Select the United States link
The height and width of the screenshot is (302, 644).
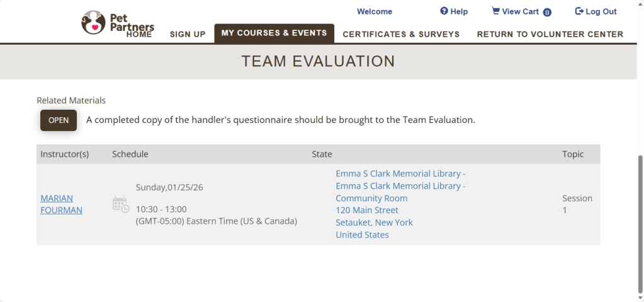pyautogui.click(x=362, y=235)
